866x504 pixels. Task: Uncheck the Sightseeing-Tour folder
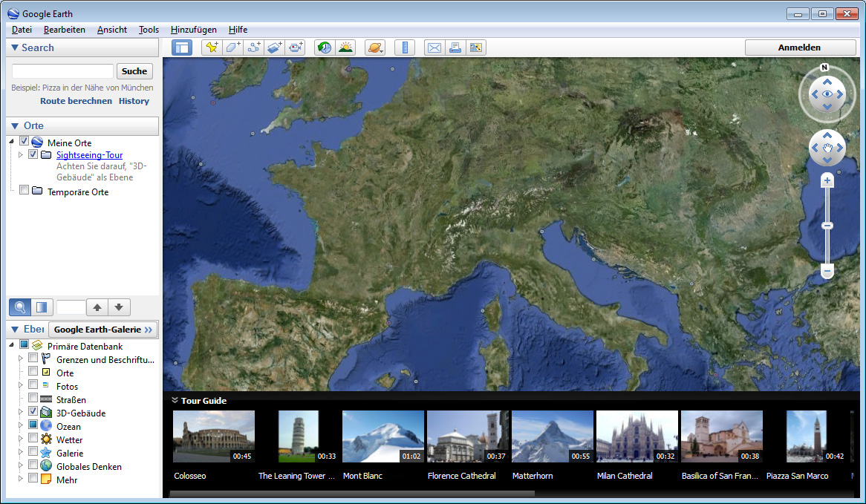click(33, 154)
